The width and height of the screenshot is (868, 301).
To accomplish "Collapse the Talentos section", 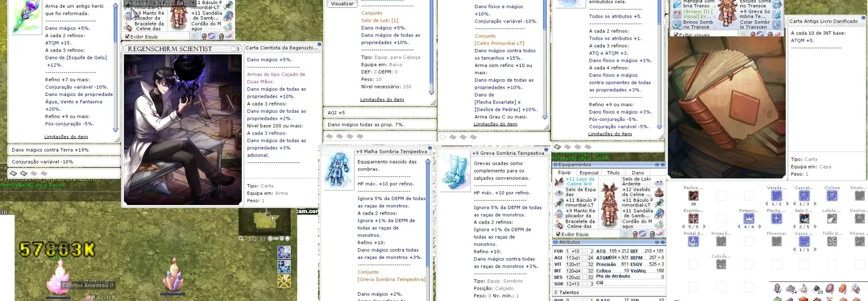I will (556, 292).
